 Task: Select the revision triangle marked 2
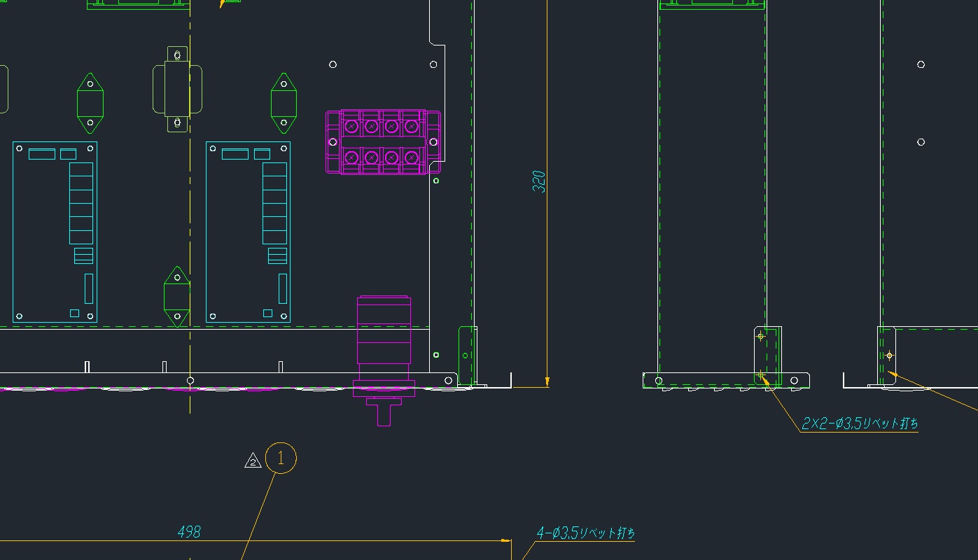click(x=253, y=461)
